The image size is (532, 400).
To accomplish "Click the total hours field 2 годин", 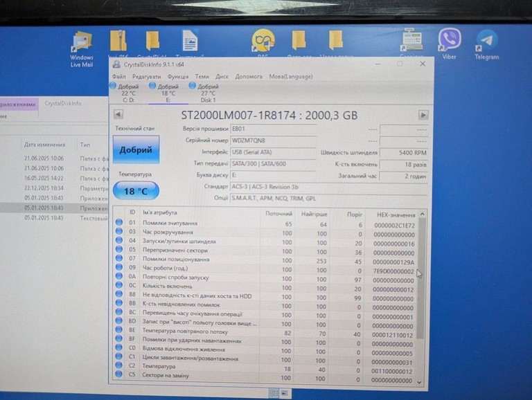I will [403, 176].
